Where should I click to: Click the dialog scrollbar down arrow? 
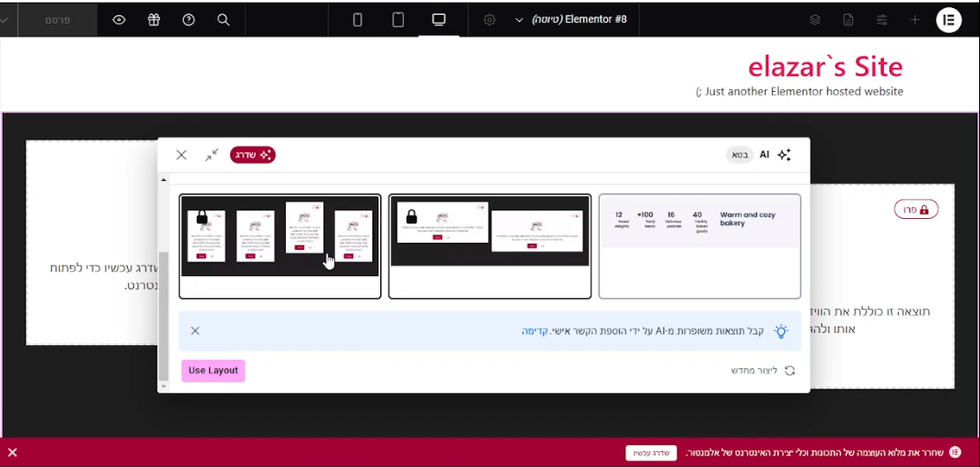click(164, 387)
